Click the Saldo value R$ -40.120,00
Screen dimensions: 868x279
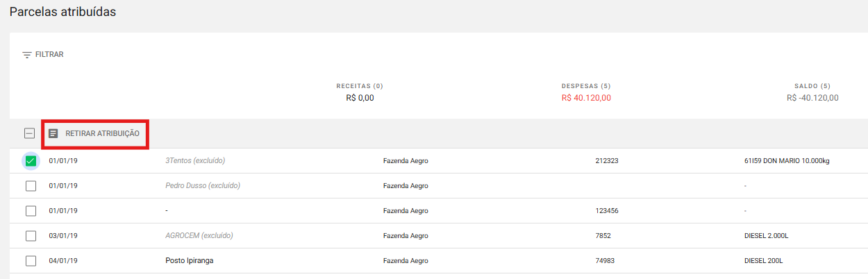[812, 98]
